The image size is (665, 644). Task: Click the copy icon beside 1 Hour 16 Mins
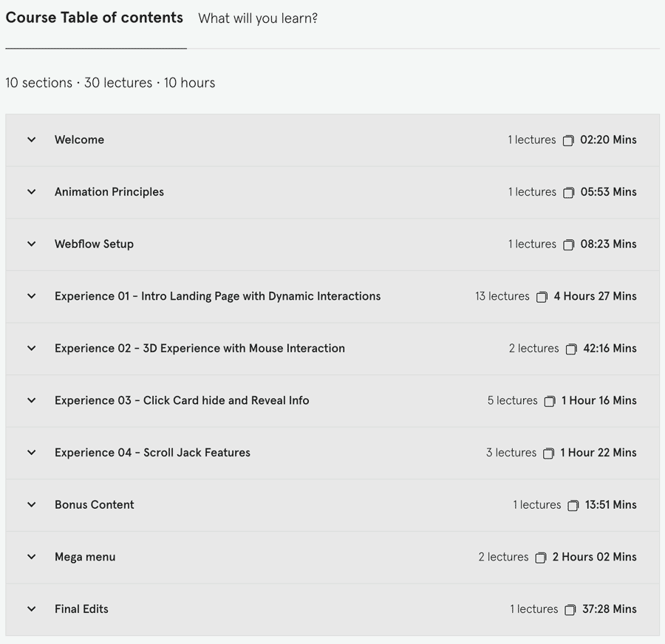[550, 401]
